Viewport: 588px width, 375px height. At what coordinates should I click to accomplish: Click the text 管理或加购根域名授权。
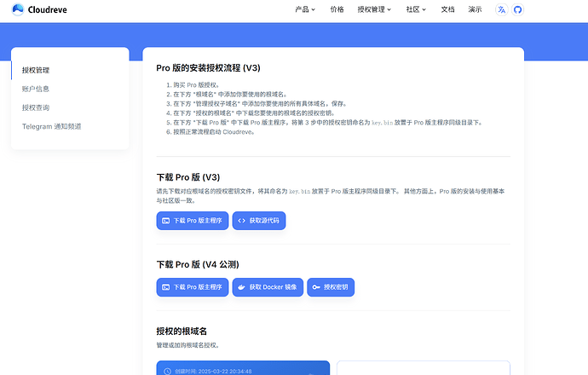point(187,345)
